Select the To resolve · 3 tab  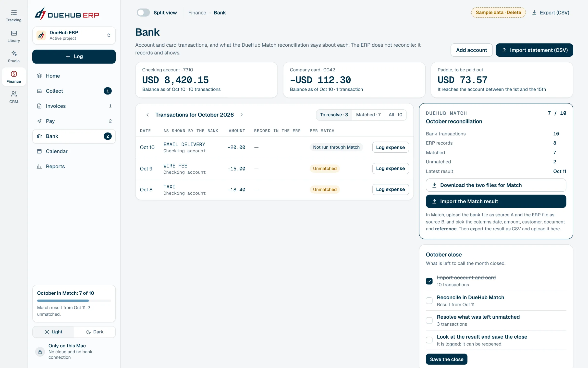pos(334,115)
